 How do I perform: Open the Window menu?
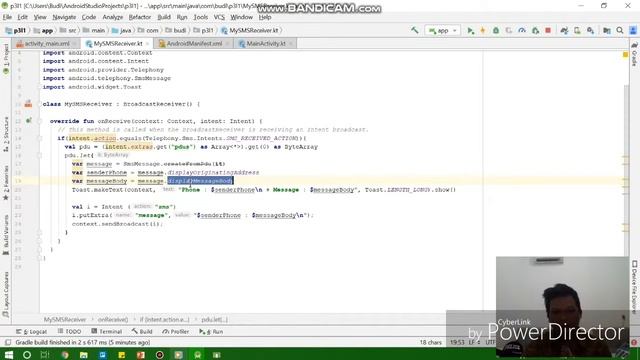242,17
